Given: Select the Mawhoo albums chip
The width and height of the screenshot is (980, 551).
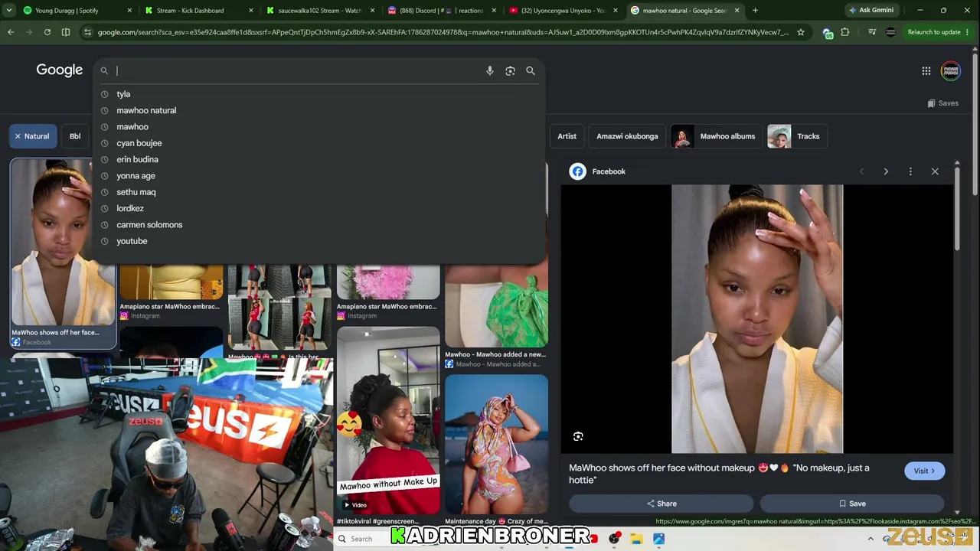Looking at the screenshot, I should click(x=716, y=136).
